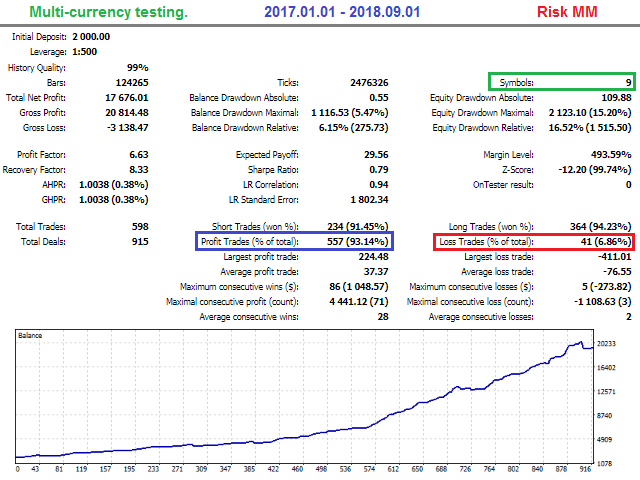Viewport: 640px width, 480px height.
Task: Click the Leverage value 1:500
Action: pos(84,52)
